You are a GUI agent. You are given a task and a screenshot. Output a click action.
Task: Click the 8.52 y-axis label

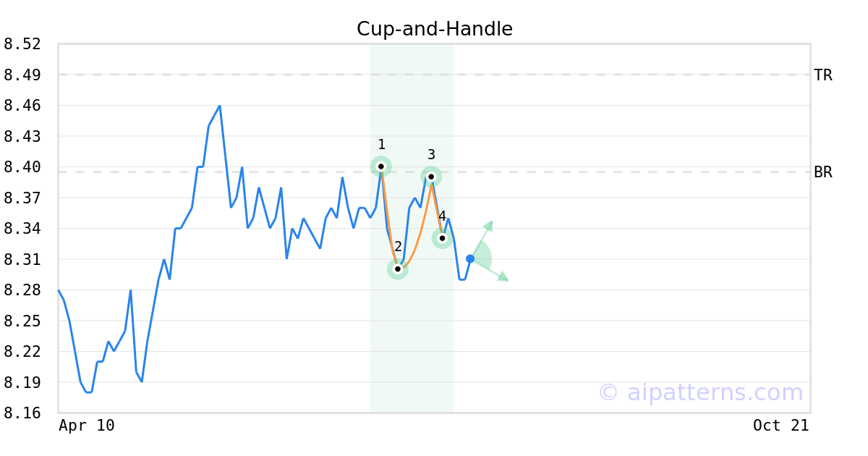(22, 44)
